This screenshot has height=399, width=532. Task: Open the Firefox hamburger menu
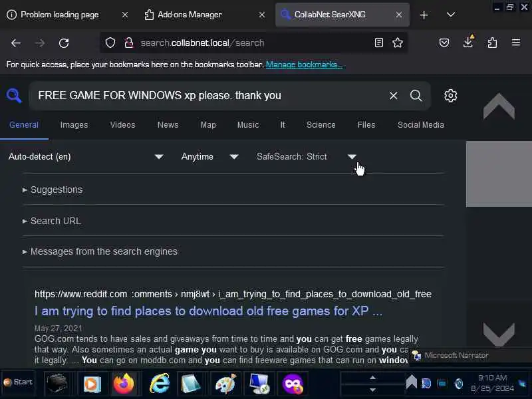pos(516,43)
